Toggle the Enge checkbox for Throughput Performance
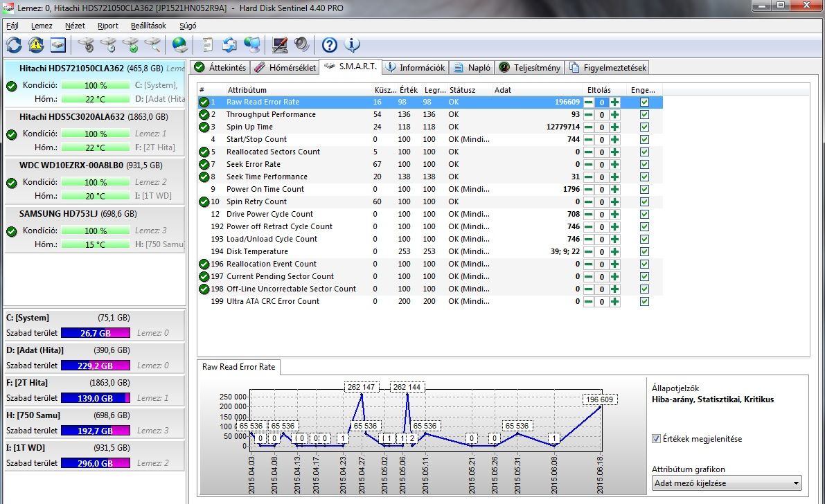This screenshot has height=504, width=825. pyautogui.click(x=644, y=115)
